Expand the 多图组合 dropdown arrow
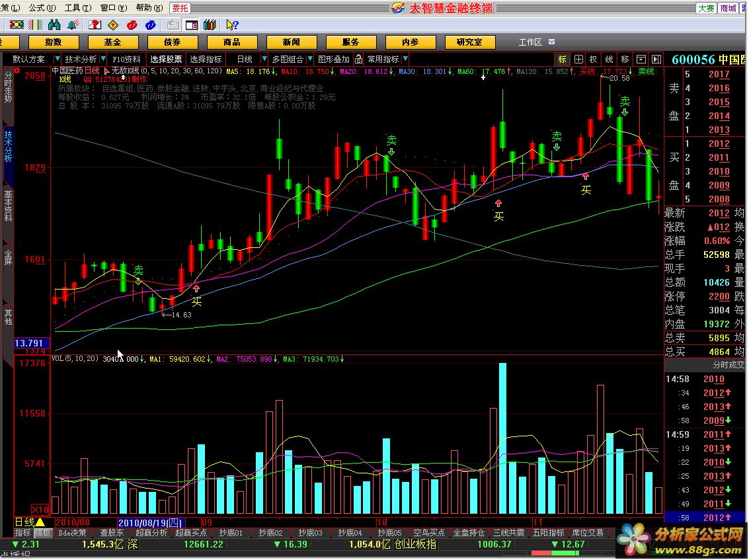Screen dimensions: 749x560 pyautogui.click(x=309, y=59)
